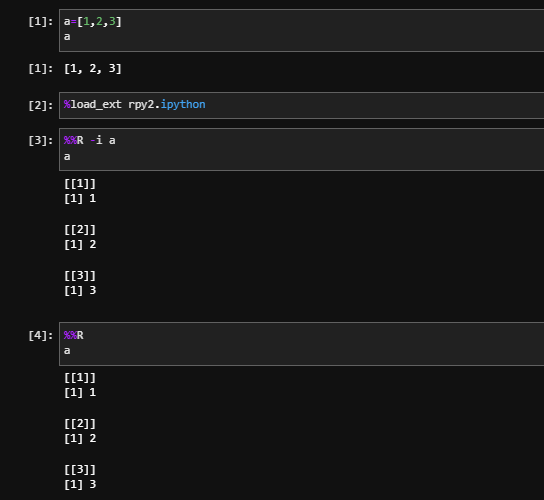The height and width of the screenshot is (500, 544).
Task: Click the [[1]] line in cell 4 output
Action: click(x=80, y=378)
